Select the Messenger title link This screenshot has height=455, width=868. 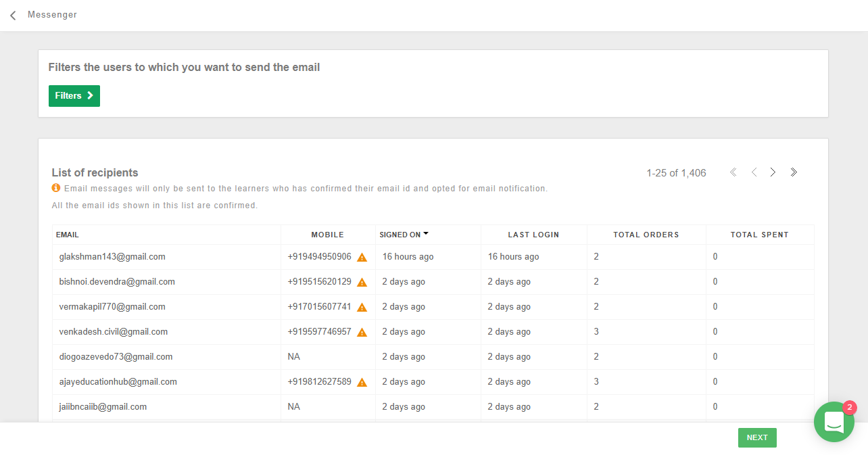pos(52,15)
